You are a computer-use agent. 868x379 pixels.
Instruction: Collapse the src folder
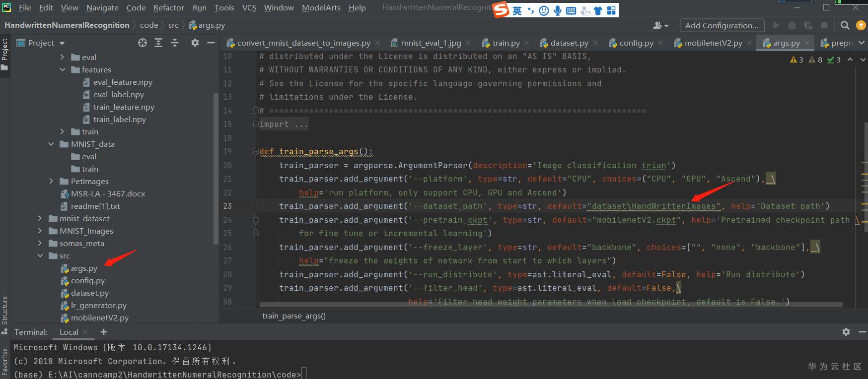[x=40, y=255]
